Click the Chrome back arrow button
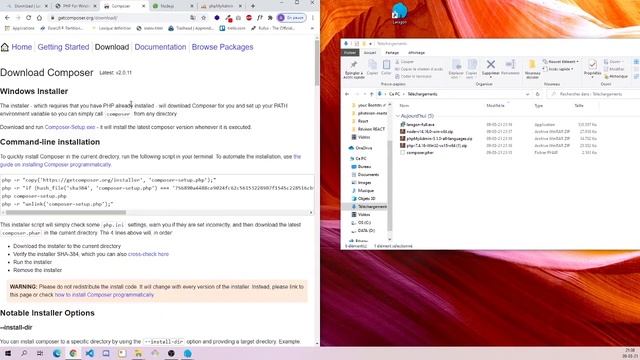The image size is (640, 360). point(7,18)
